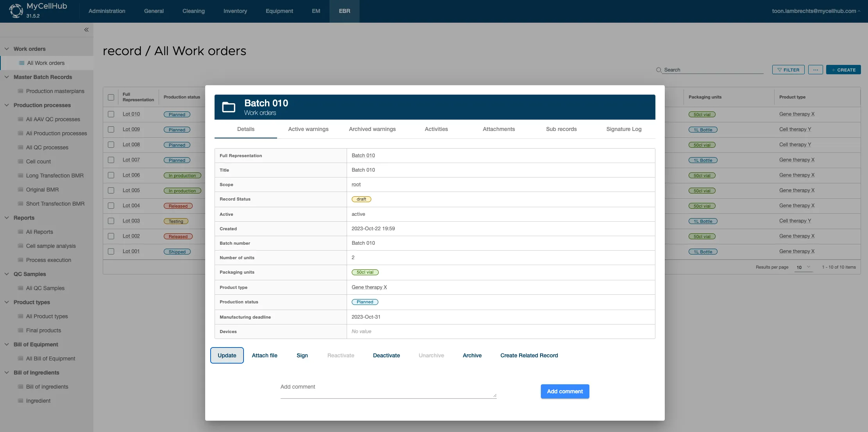Collapse the sidebar using the « icon
The width and height of the screenshot is (868, 432).
[x=86, y=30]
